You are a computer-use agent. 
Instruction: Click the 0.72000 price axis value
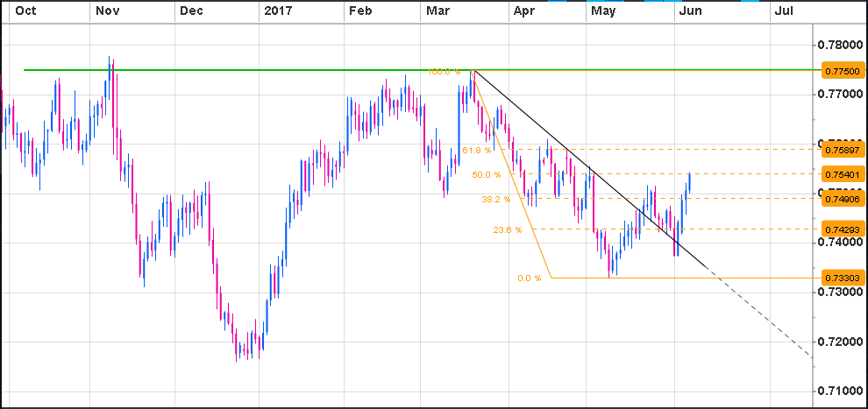click(842, 342)
